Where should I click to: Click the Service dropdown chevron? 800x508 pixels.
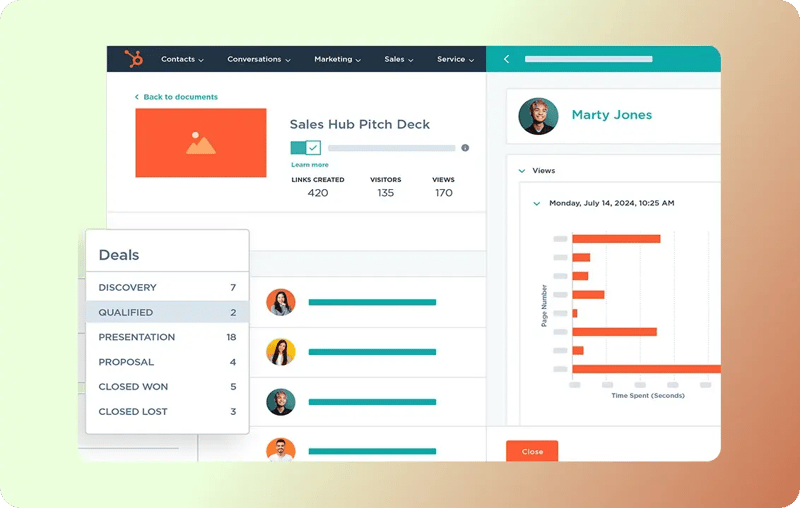(471, 60)
